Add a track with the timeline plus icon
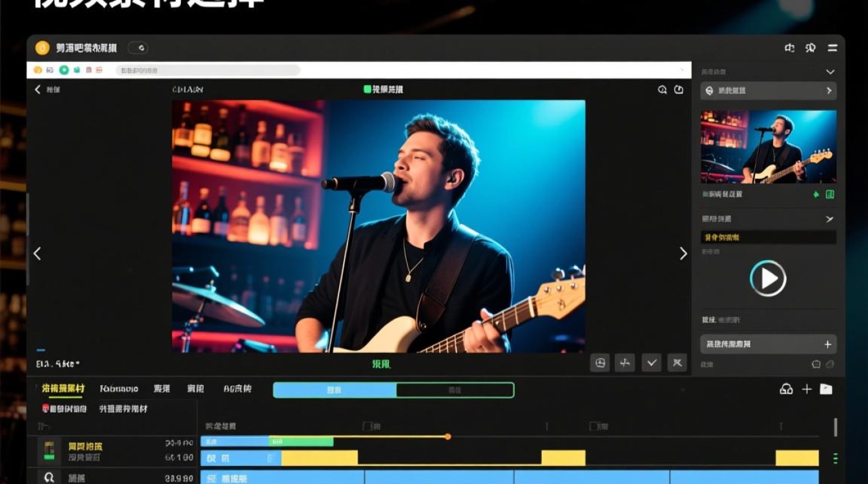The height and width of the screenshot is (484, 868). pyautogui.click(x=807, y=388)
